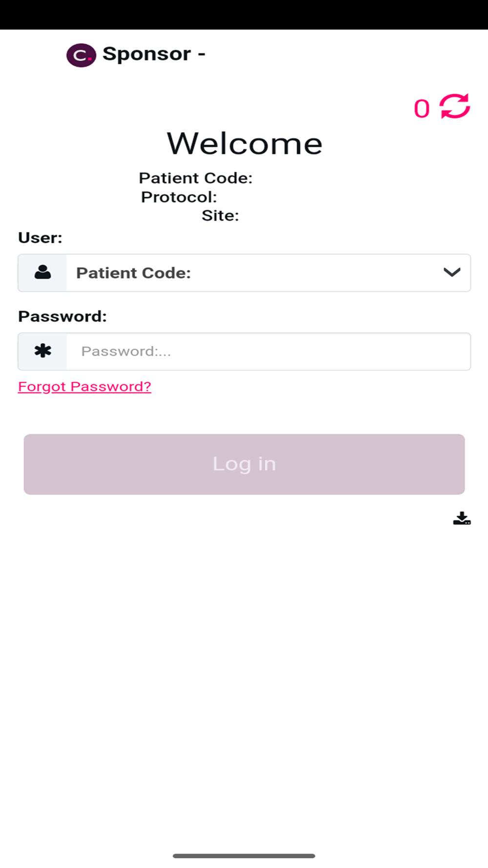Viewport: 488px width, 868px height.
Task: Select the Site: info label
Action: (221, 216)
